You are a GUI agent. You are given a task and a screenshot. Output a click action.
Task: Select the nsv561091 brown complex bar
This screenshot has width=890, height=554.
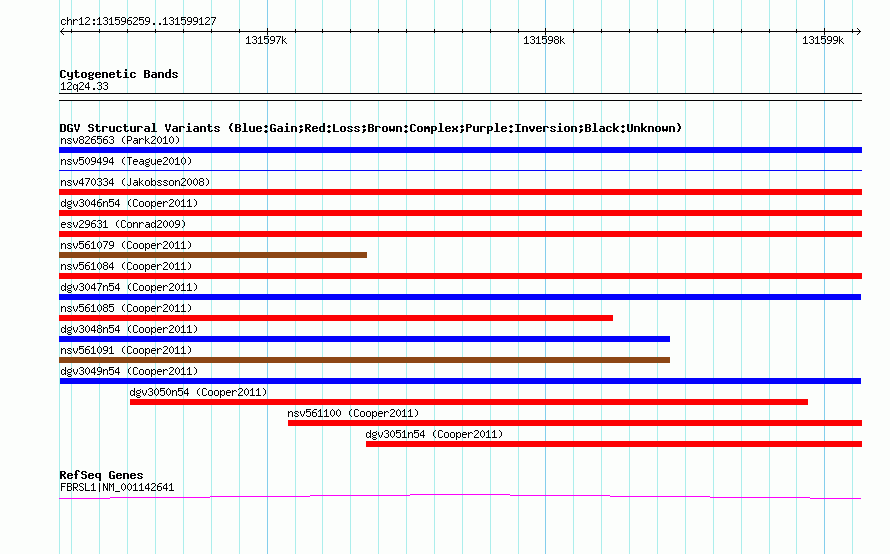tap(364, 360)
